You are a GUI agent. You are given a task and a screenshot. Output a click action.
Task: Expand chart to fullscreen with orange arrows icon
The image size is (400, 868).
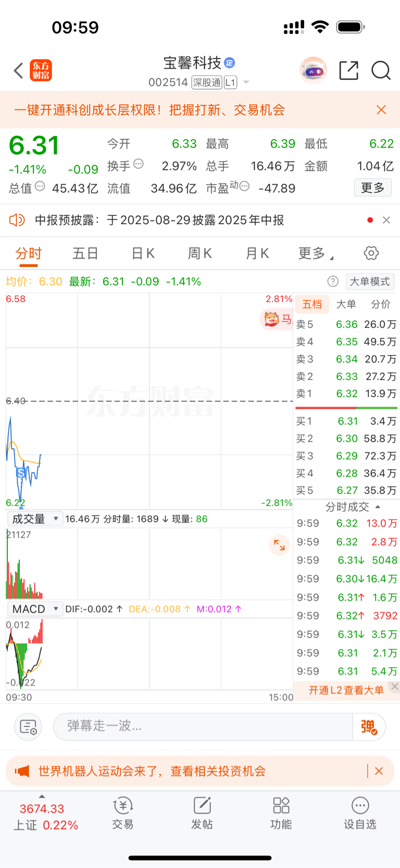tap(279, 545)
